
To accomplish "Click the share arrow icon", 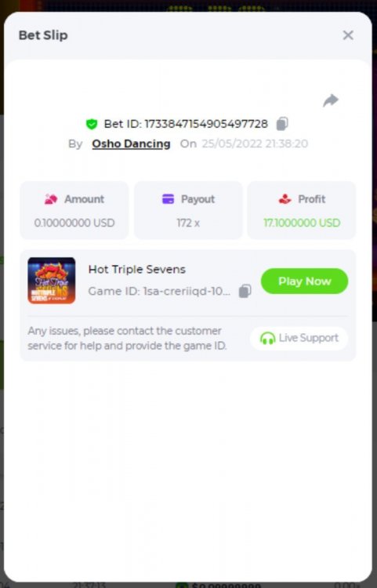I will coord(331,100).
